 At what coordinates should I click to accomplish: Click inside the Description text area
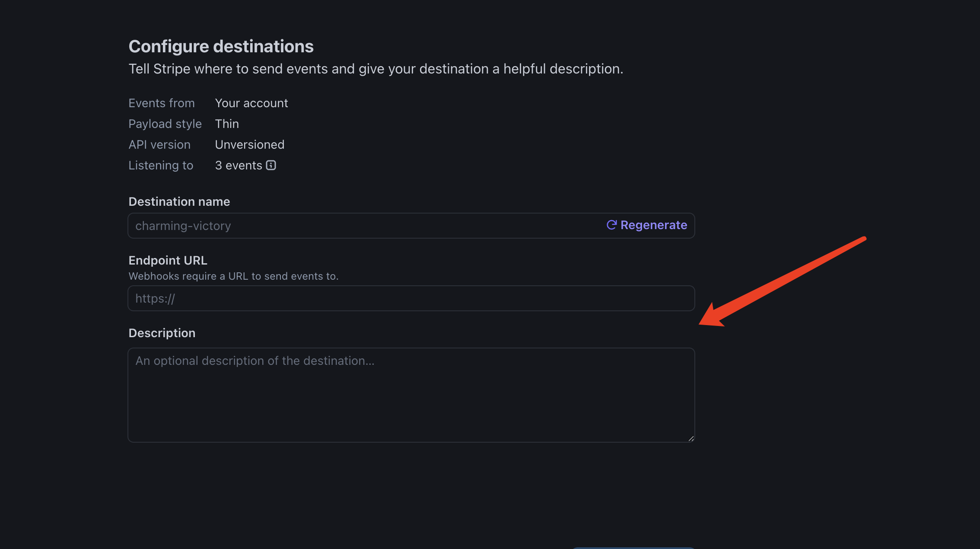point(411,395)
